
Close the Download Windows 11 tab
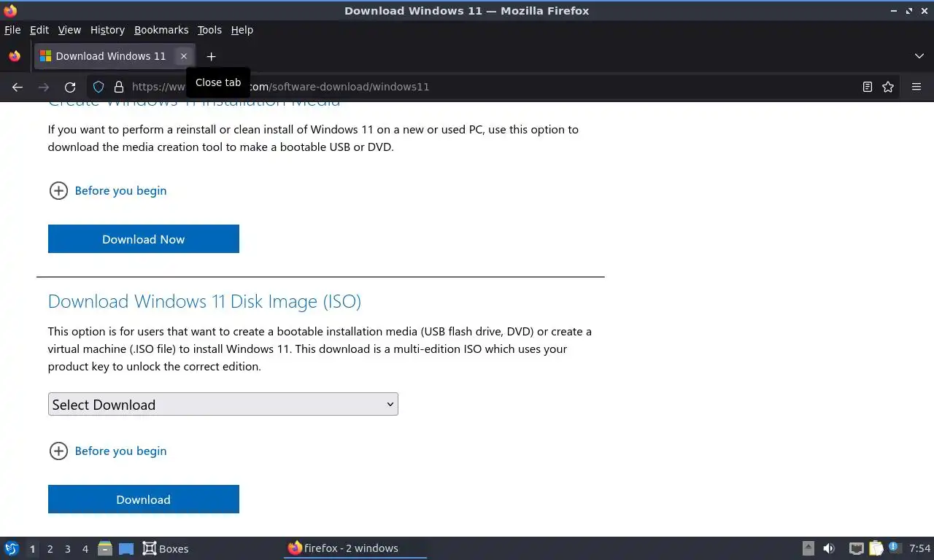click(x=184, y=56)
